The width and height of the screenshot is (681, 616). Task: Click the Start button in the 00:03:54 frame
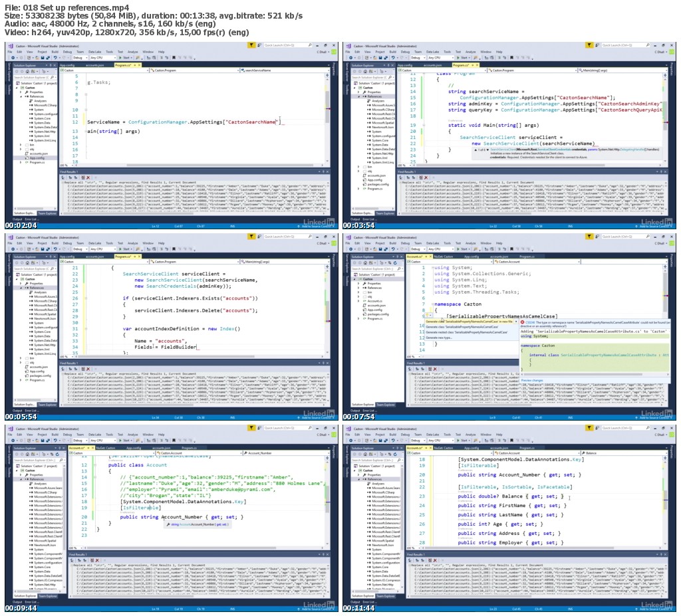coord(463,57)
